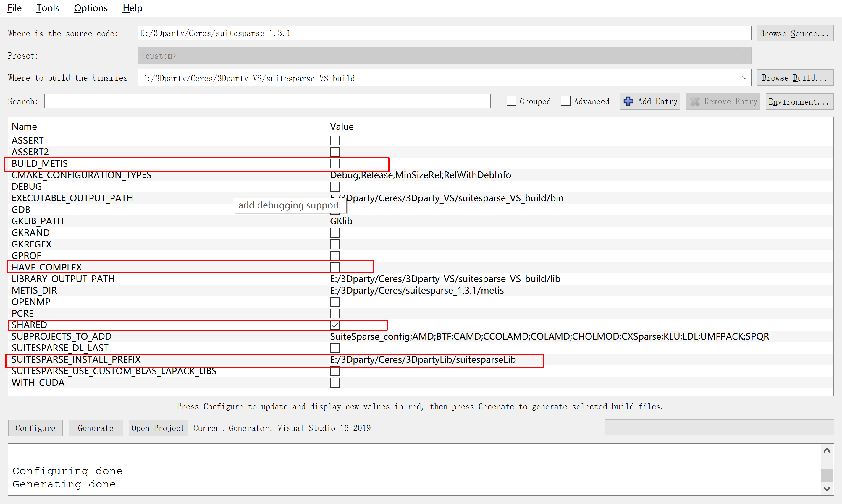Expand the build binaries path dropdown
The width and height of the screenshot is (842, 504).
tap(744, 78)
